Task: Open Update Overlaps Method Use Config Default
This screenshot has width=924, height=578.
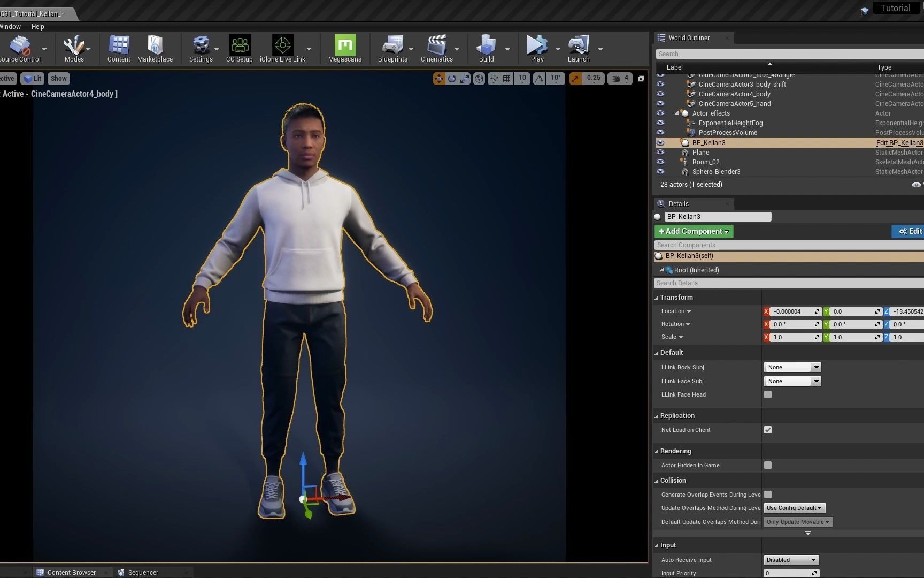Action: point(795,508)
